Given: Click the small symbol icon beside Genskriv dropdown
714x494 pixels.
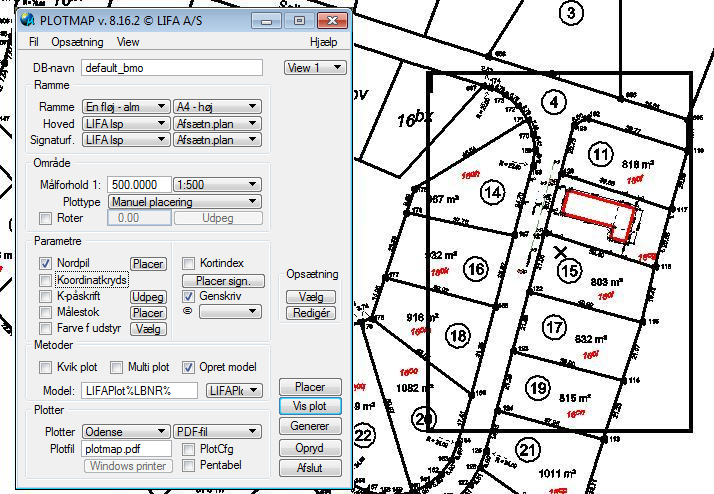Looking at the screenshot, I should 188,311.
